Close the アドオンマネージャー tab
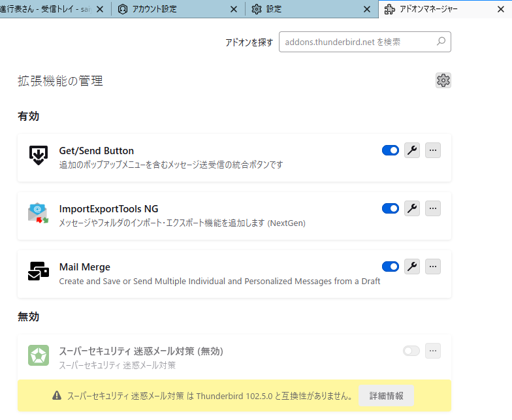This screenshot has width=512, height=420. coord(499,9)
